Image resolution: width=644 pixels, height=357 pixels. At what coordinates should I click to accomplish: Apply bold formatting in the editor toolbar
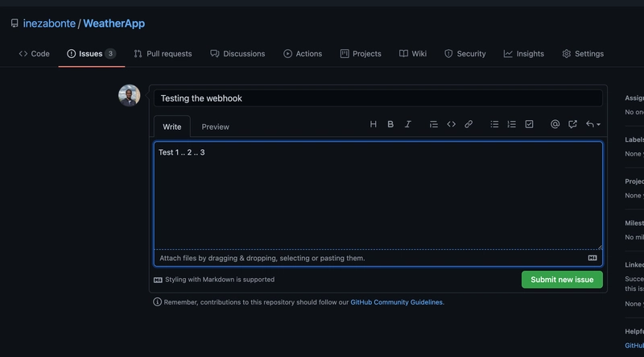(390, 124)
